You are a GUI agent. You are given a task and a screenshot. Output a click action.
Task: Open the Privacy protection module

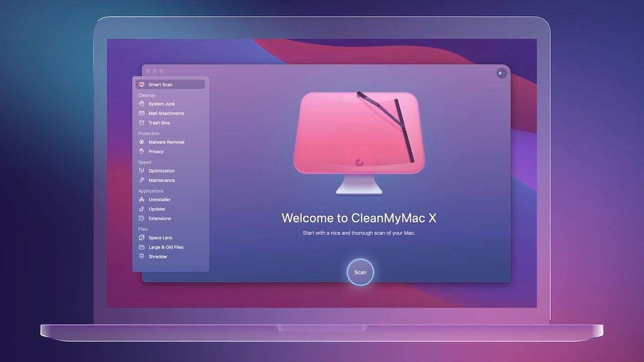154,151
